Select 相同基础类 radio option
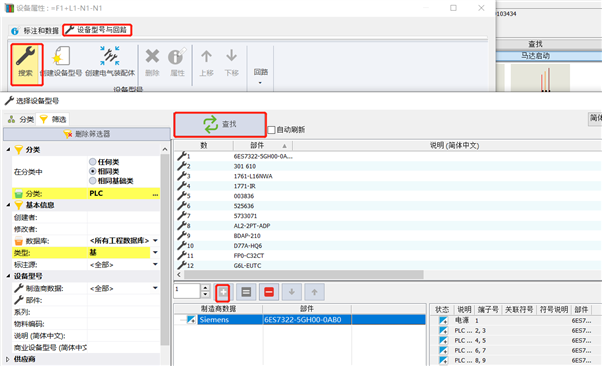This screenshot has height=366, width=602. pyautogui.click(x=93, y=181)
